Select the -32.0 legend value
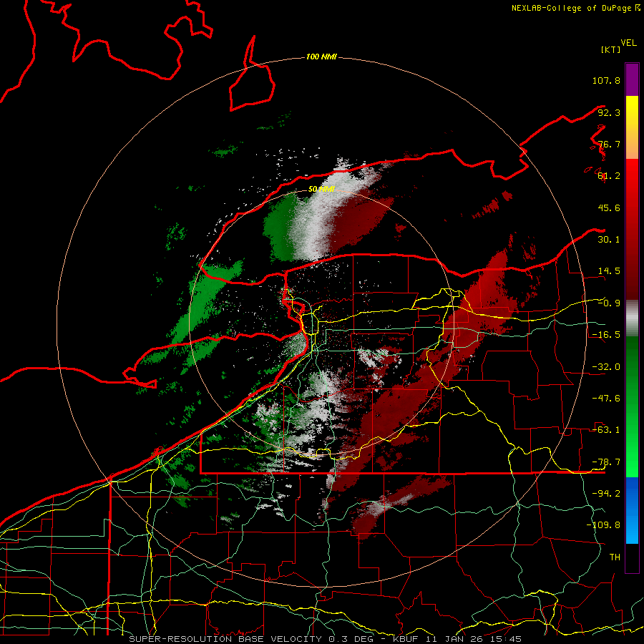This screenshot has height=644, width=644. point(606,367)
